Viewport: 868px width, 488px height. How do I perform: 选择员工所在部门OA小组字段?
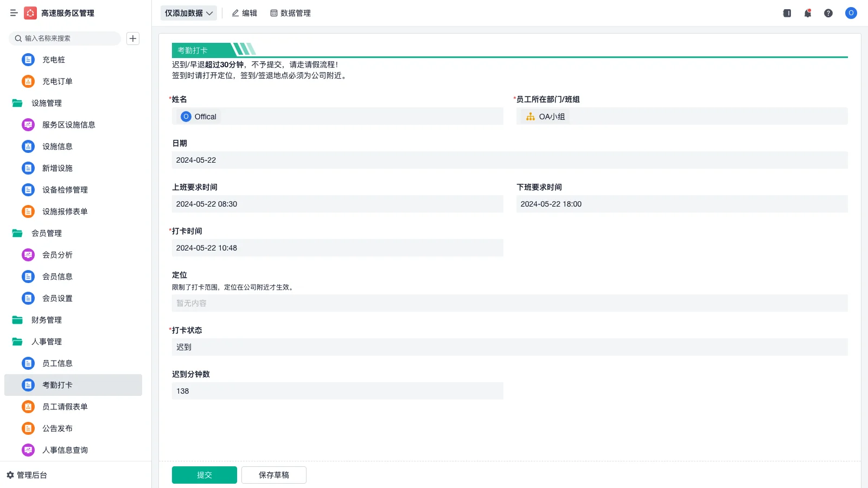coord(682,116)
